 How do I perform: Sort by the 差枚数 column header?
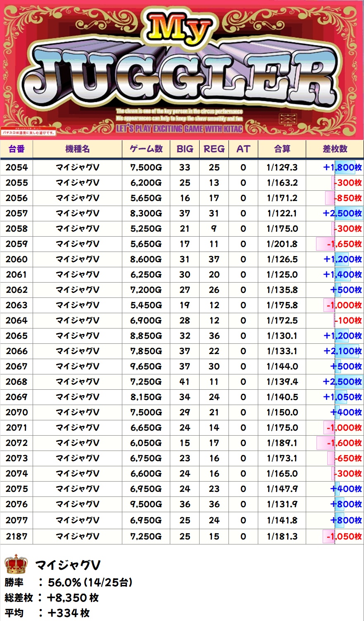point(335,149)
